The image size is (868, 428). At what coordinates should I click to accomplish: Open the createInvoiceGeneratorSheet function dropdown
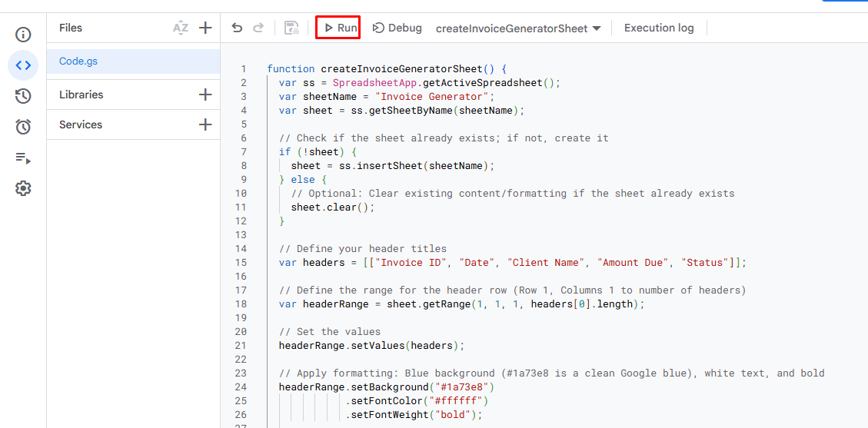click(518, 28)
